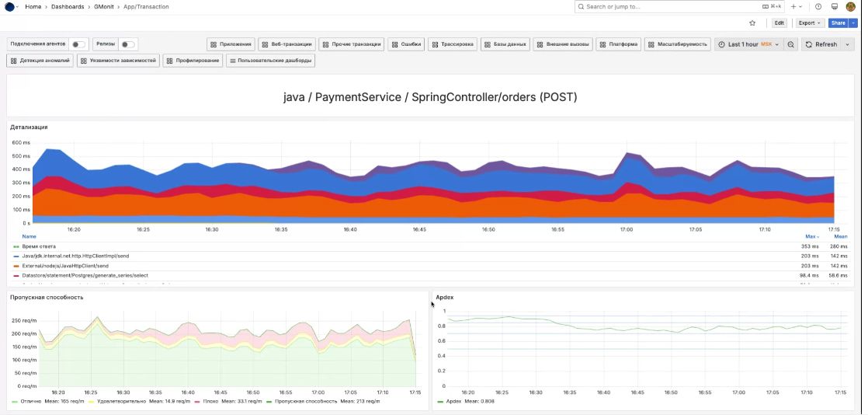Open the Last 1 hour time picker
Viewport: 868px width, 415px height.
748,44
